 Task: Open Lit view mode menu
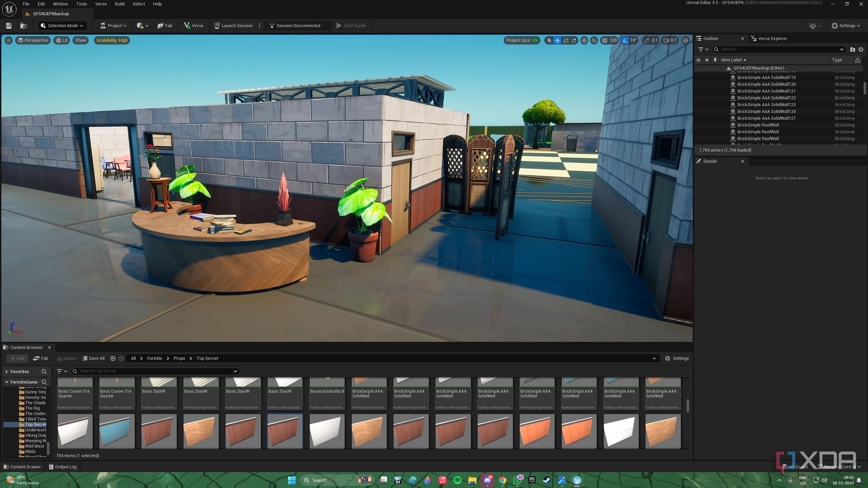[62, 40]
